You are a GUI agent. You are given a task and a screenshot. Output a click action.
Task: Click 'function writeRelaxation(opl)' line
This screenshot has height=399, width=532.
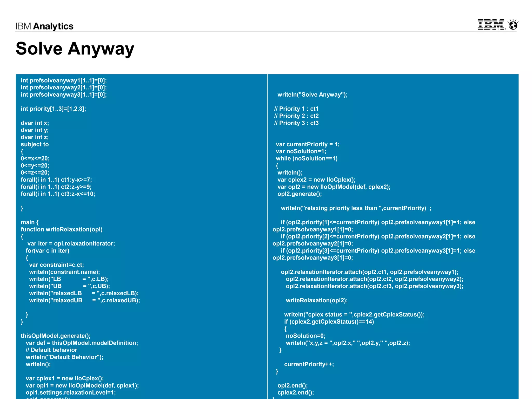click(62, 229)
